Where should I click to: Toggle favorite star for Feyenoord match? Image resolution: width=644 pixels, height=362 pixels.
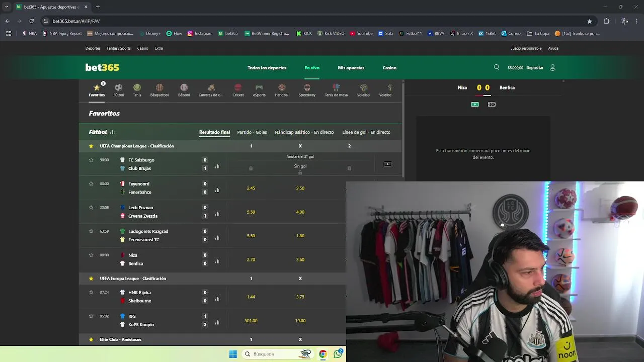pyautogui.click(x=91, y=184)
